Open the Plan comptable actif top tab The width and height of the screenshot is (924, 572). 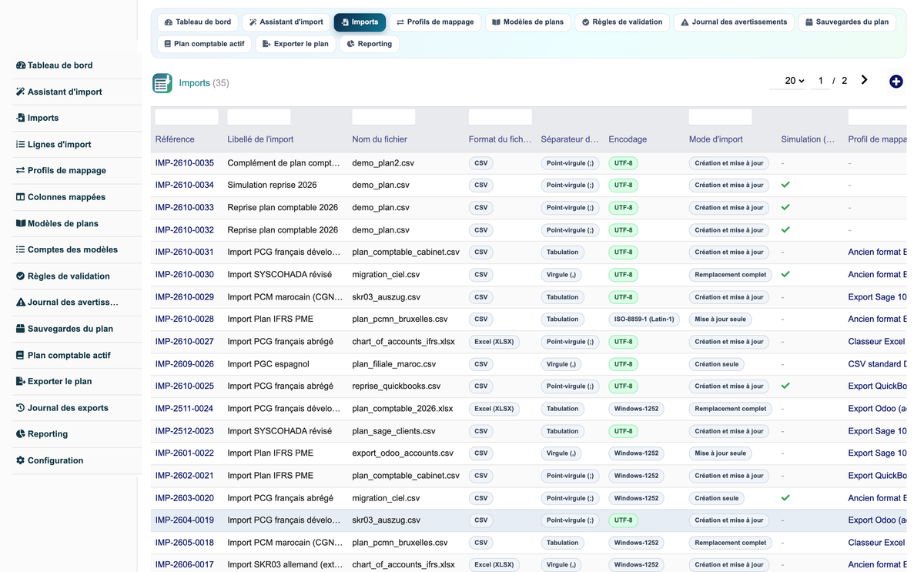coord(204,44)
